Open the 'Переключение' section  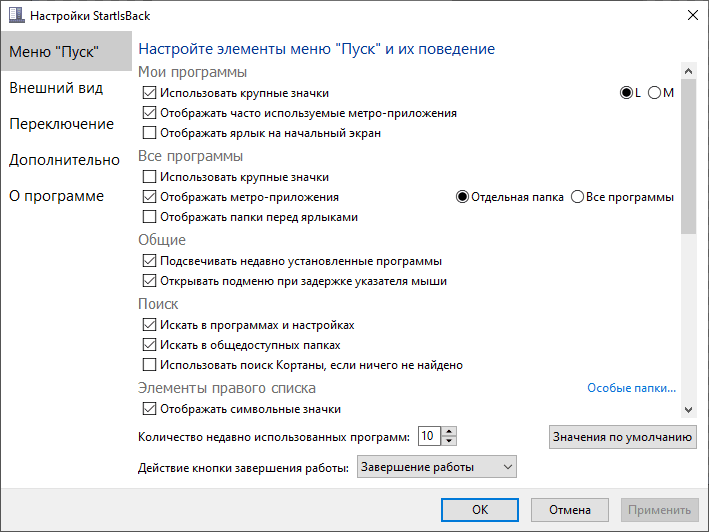(x=61, y=124)
